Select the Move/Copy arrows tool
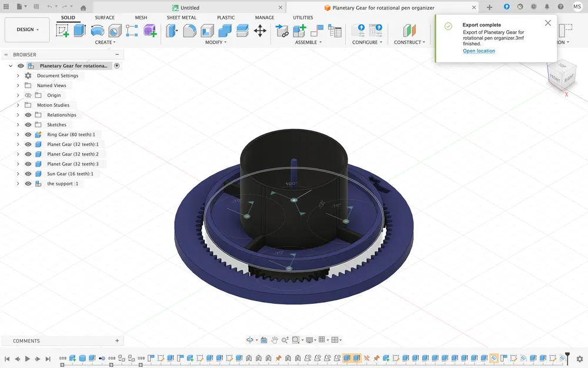 coord(260,31)
